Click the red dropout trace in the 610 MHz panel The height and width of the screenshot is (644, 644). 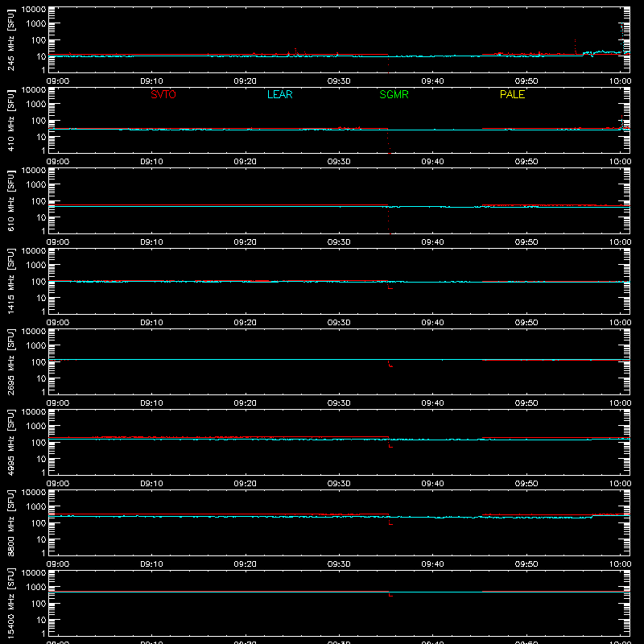[389, 220]
